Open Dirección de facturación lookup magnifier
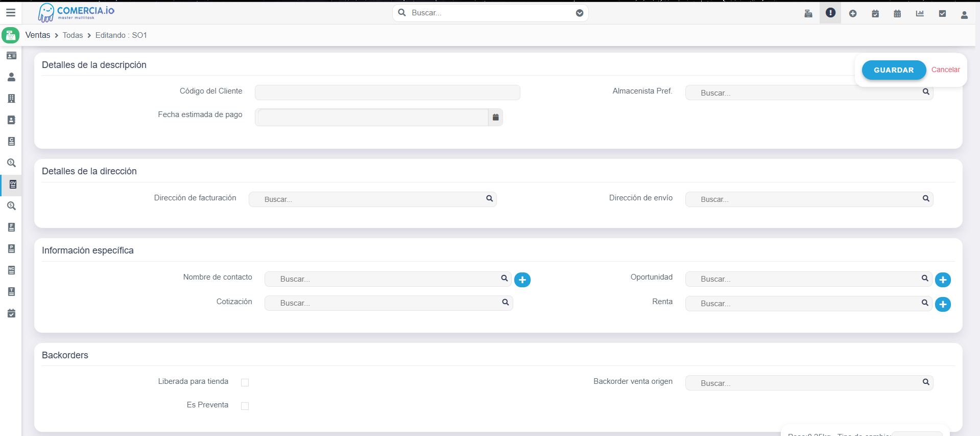980x436 pixels. click(489, 198)
